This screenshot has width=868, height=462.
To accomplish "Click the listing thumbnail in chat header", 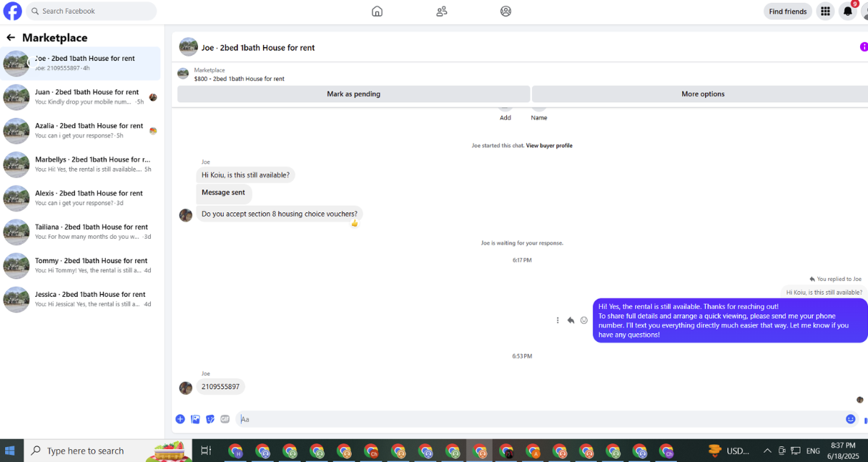I will pyautogui.click(x=189, y=47).
